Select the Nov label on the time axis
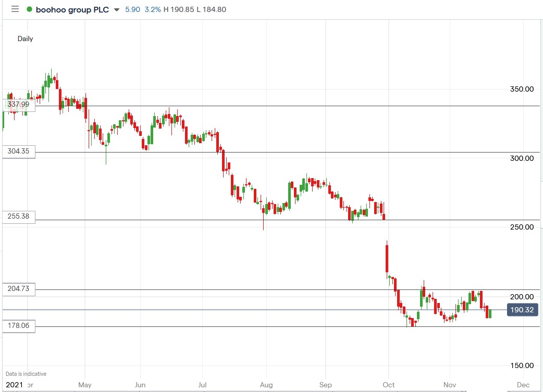The image size is (543, 392). [x=449, y=385]
